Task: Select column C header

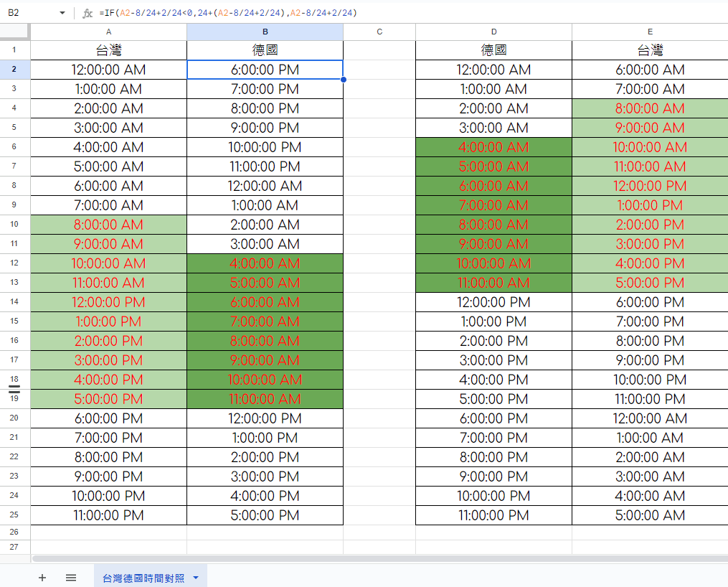Action: (379, 32)
